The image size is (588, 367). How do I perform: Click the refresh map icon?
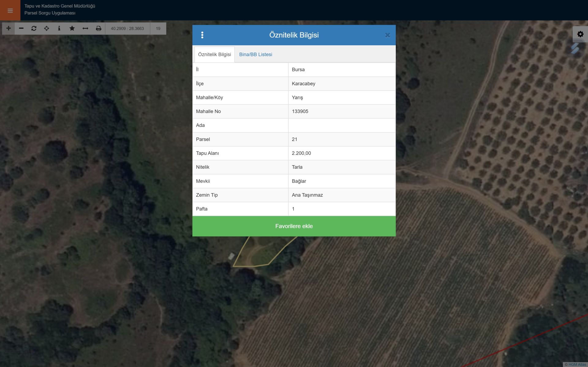coord(34,28)
